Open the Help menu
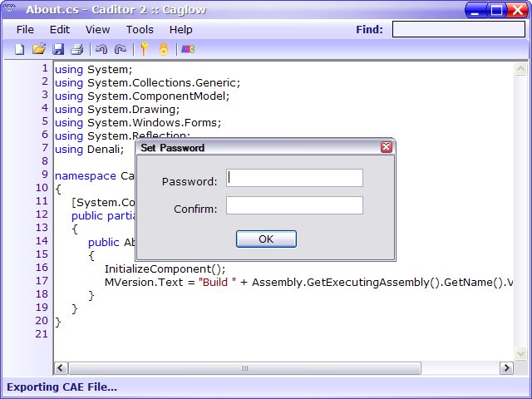This screenshot has height=399, width=532. 181,30
